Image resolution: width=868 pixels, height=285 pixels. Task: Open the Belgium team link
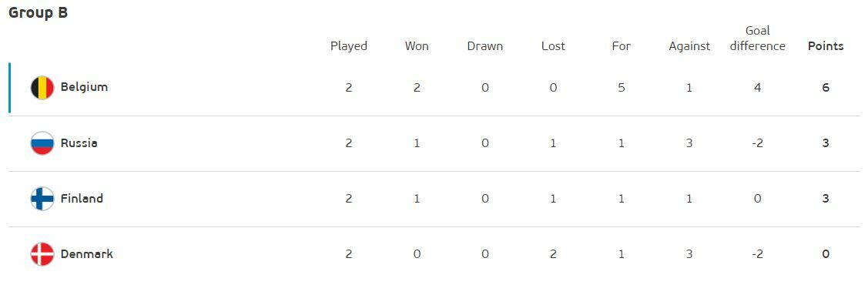[x=84, y=87]
